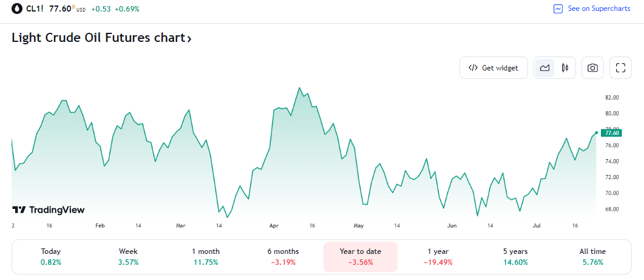Click the See on Supercharts link

point(598,9)
